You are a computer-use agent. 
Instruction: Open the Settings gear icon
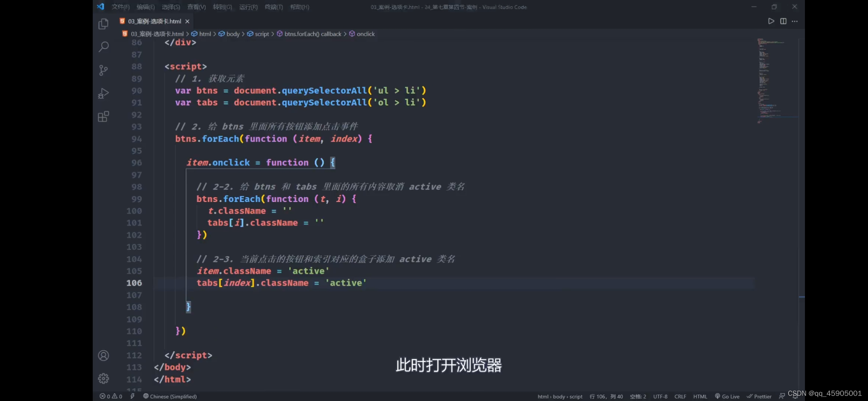103,378
